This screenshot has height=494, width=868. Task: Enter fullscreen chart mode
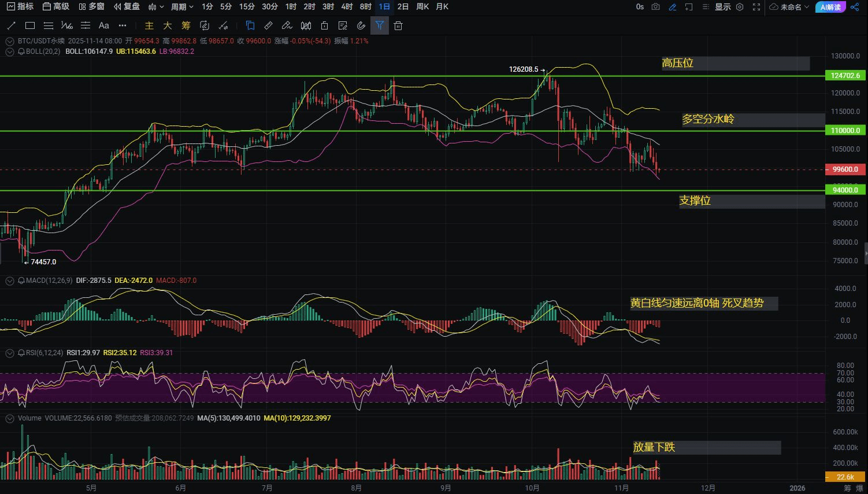point(756,7)
